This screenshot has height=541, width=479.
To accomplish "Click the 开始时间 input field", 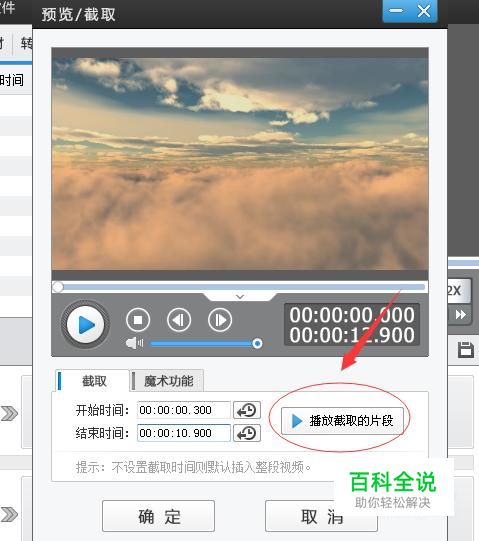I will tap(184, 410).
